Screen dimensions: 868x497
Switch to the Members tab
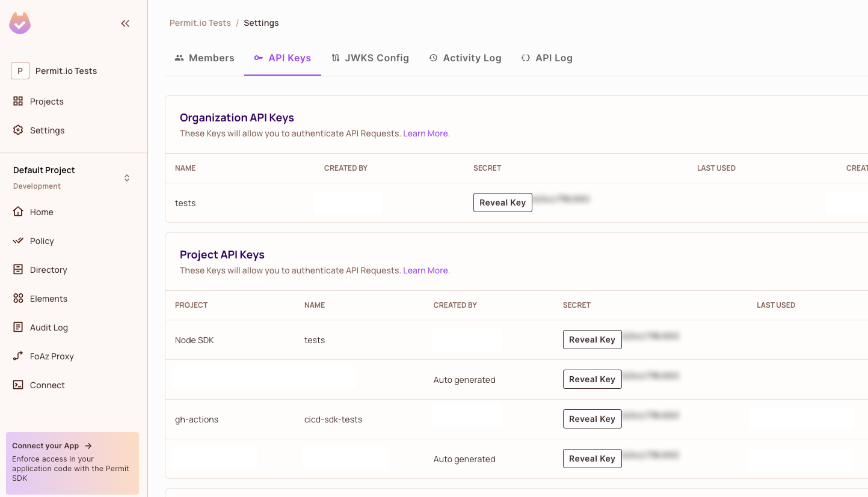tap(204, 58)
